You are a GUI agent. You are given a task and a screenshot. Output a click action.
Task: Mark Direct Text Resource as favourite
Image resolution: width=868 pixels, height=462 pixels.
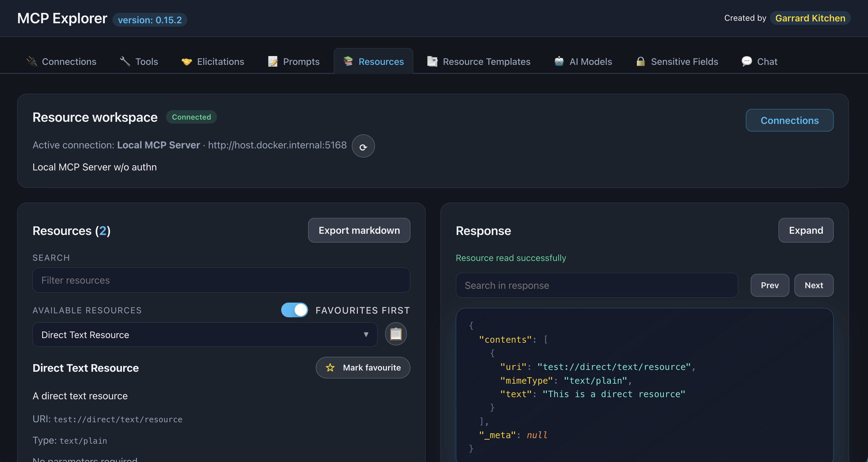tap(363, 367)
